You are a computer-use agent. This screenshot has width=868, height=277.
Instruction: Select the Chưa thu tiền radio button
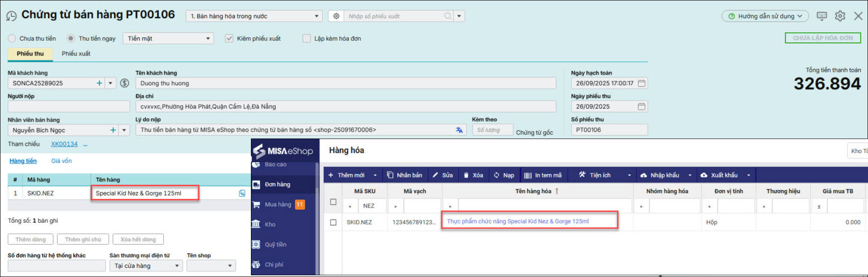12,38
